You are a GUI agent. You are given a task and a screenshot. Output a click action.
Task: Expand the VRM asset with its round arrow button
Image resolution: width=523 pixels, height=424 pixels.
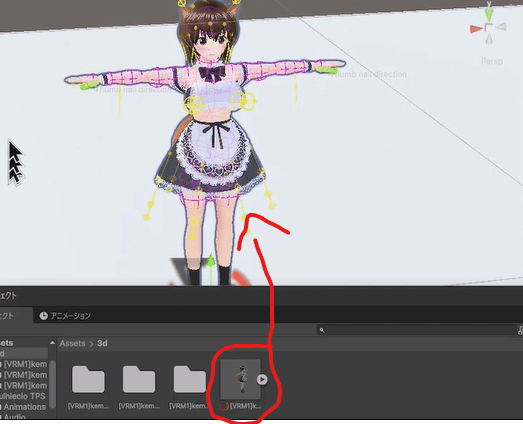pyautogui.click(x=262, y=379)
